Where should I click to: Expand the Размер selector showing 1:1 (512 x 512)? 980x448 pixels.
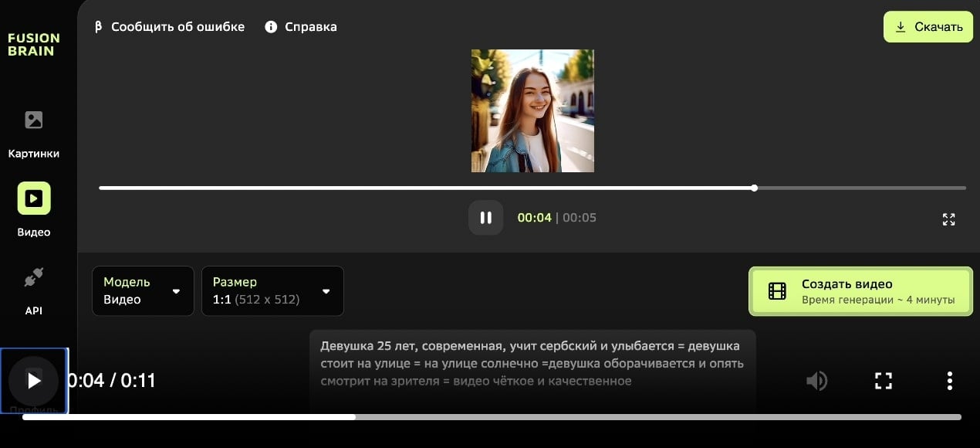272,291
